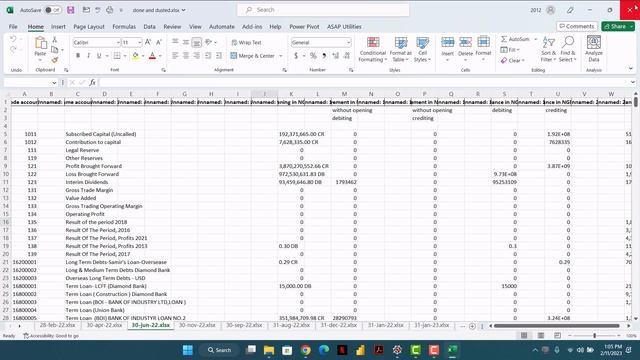This screenshot has height=360, width=640.
Task: Open the Clear dropdown
Action: pos(512,60)
